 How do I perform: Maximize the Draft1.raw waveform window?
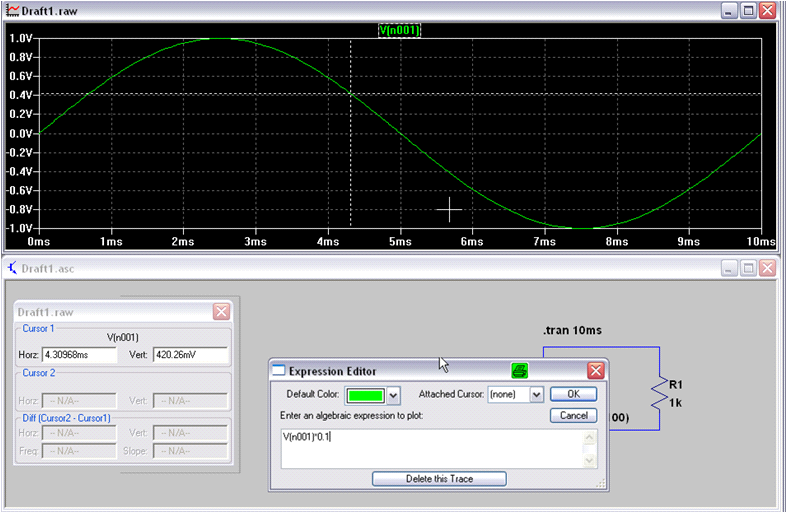coord(748,11)
